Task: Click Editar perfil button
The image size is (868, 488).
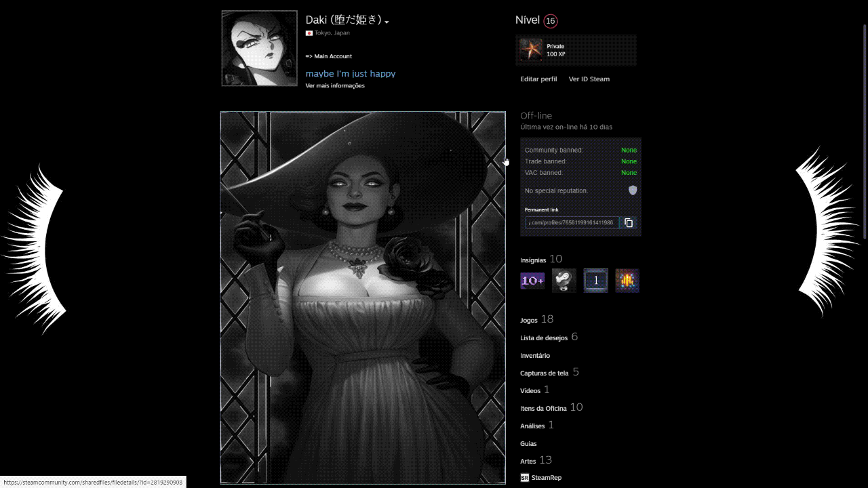Action: coord(538,79)
